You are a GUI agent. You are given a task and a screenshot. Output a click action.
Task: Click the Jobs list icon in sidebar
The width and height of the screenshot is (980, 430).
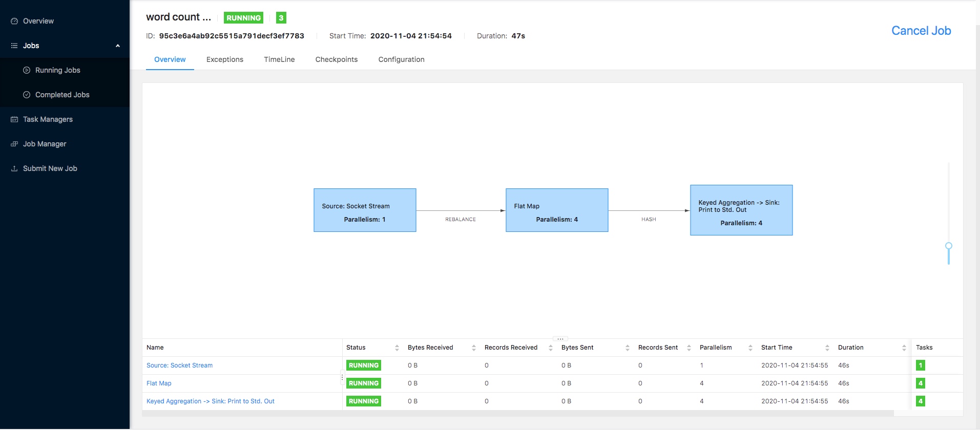point(14,46)
